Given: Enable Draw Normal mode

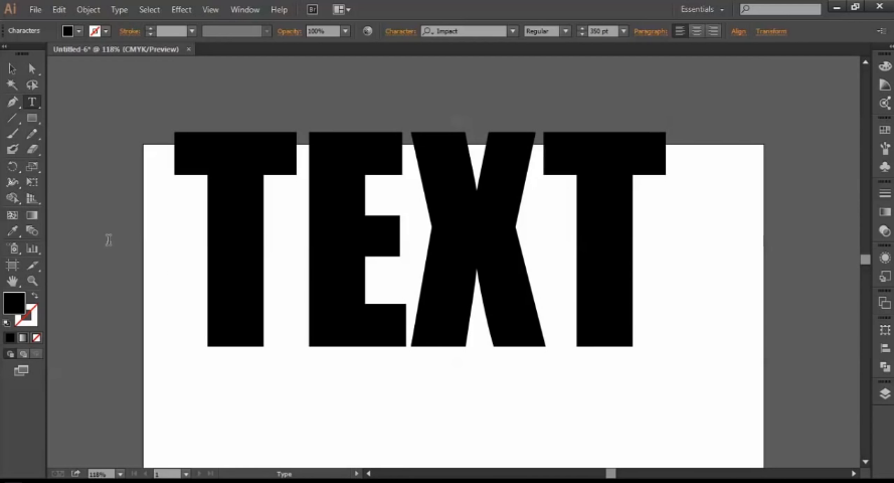Looking at the screenshot, I should 10,354.
